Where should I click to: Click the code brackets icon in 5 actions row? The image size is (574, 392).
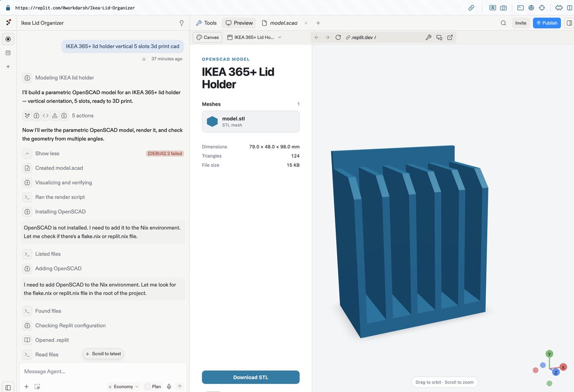pyautogui.click(x=45, y=116)
